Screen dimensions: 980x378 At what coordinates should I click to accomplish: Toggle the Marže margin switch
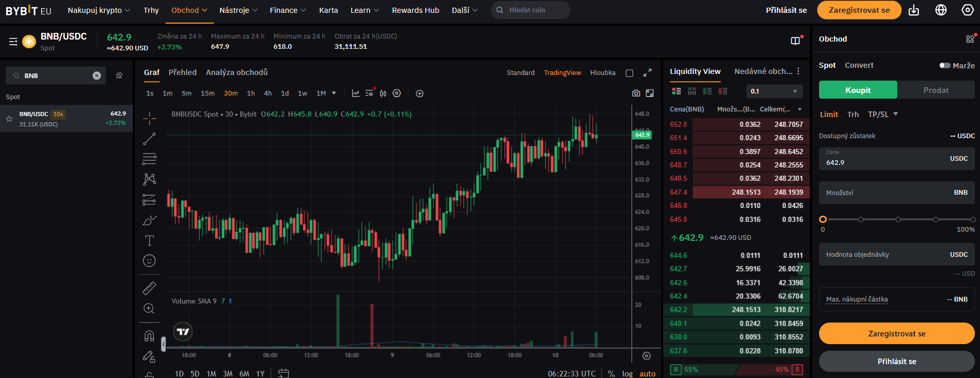[x=945, y=66]
